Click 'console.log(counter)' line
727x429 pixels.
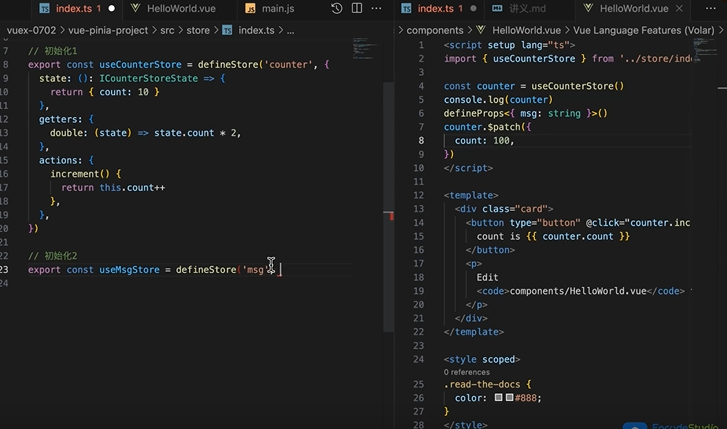click(x=498, y=100)
